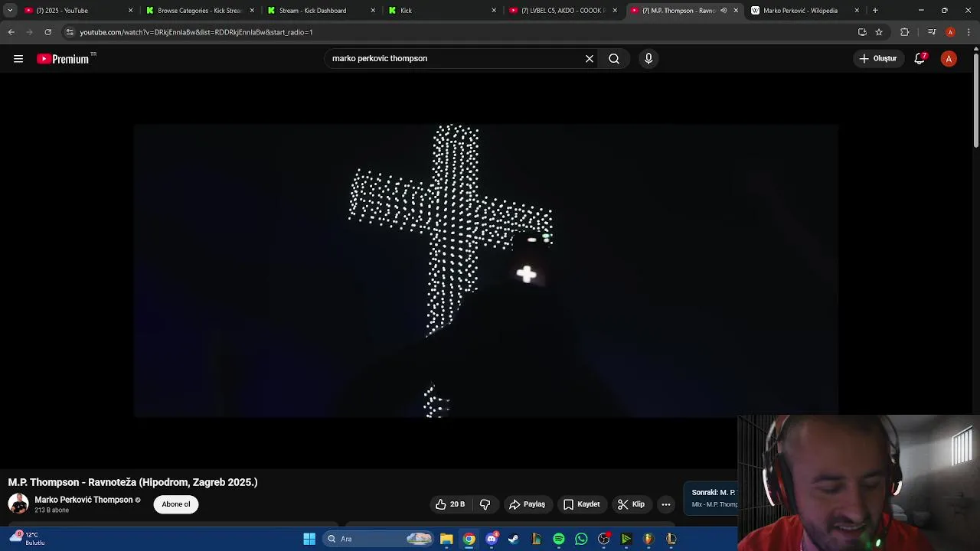980x551 pixels.
Task: Create a clip with Klip button
Action: [632, 504]
